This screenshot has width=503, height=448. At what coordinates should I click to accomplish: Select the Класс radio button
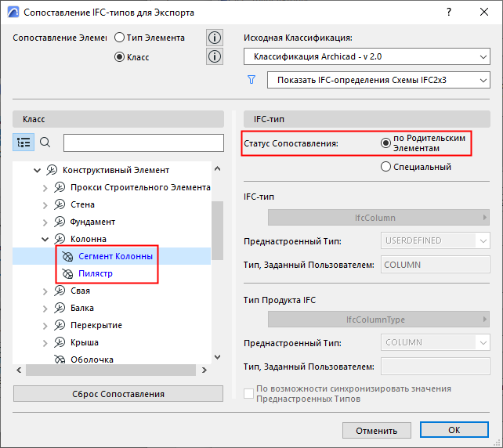[x=119, y=57]
